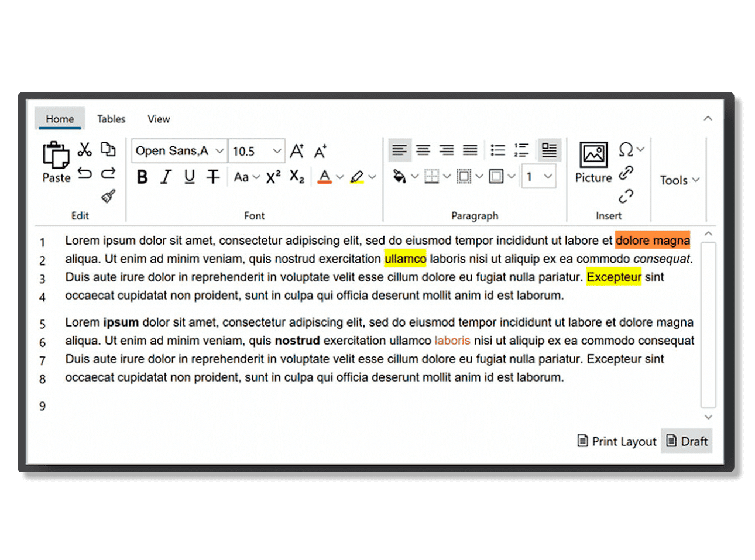Click the vertical scrollbar down arrow
Viewport: 755px width, 560px height.
click(x=708, y=417)
